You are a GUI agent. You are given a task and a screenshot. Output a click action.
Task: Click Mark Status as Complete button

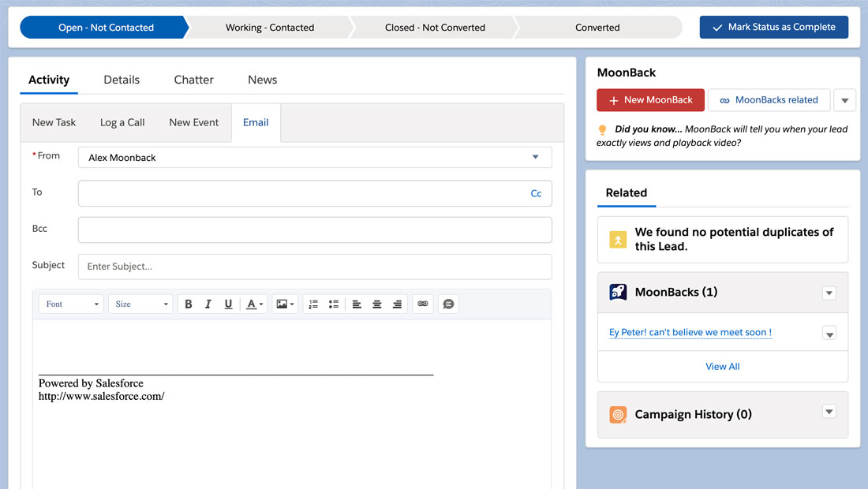[774, 27]
